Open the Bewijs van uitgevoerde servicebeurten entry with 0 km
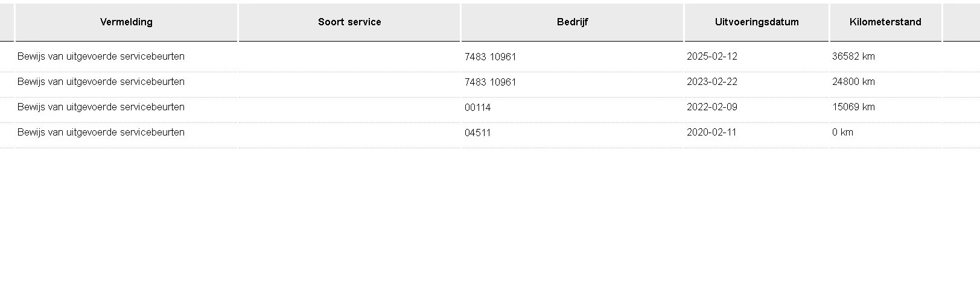 click(101, 133)
